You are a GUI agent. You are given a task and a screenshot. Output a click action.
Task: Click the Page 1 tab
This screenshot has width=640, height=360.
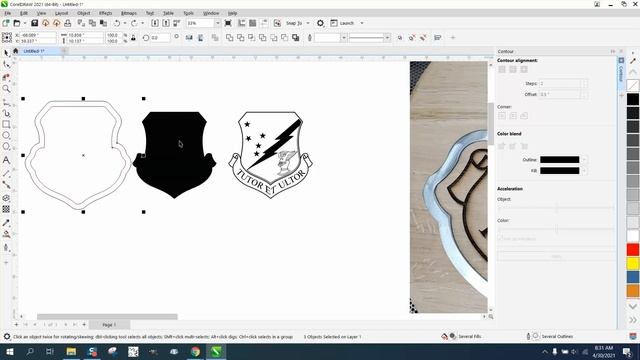coord(109,324)
